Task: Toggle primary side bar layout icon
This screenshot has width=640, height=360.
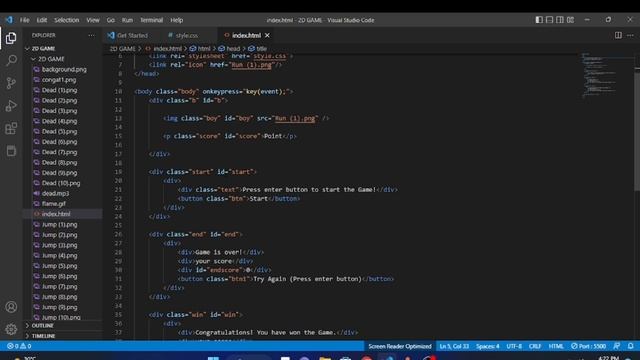Action: click(x=539, y=20)
